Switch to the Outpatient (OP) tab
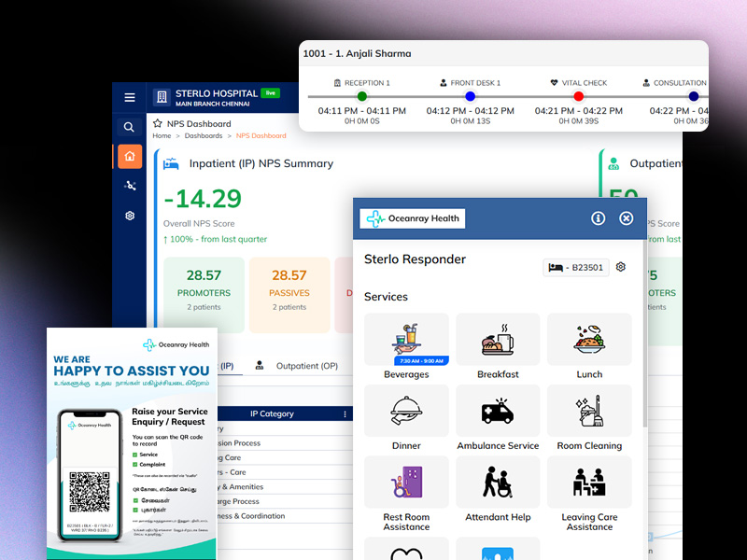Image resolution: width=747 pixels, height=560 pixels. [x=297, y=366]
